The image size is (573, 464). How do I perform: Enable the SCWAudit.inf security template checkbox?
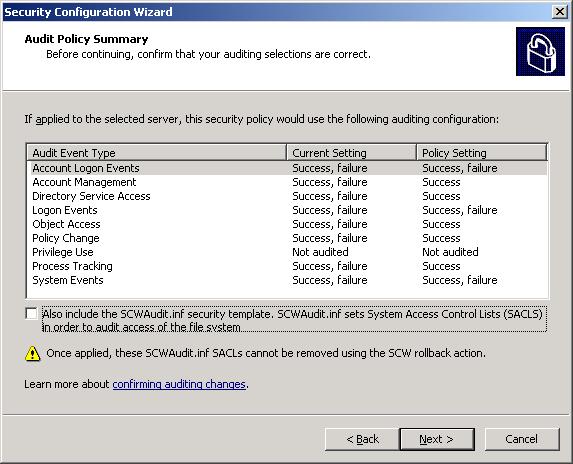31,313
